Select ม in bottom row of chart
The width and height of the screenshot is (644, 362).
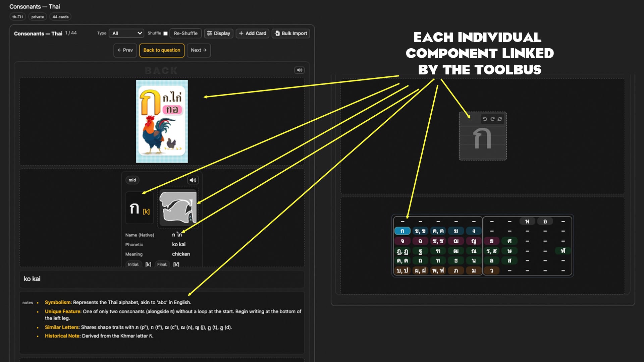pos(474,270)
